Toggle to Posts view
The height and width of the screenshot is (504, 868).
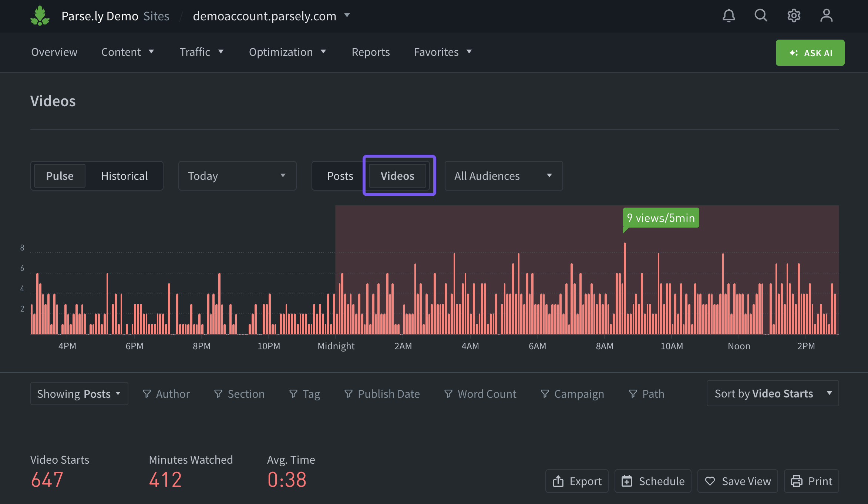340,176
